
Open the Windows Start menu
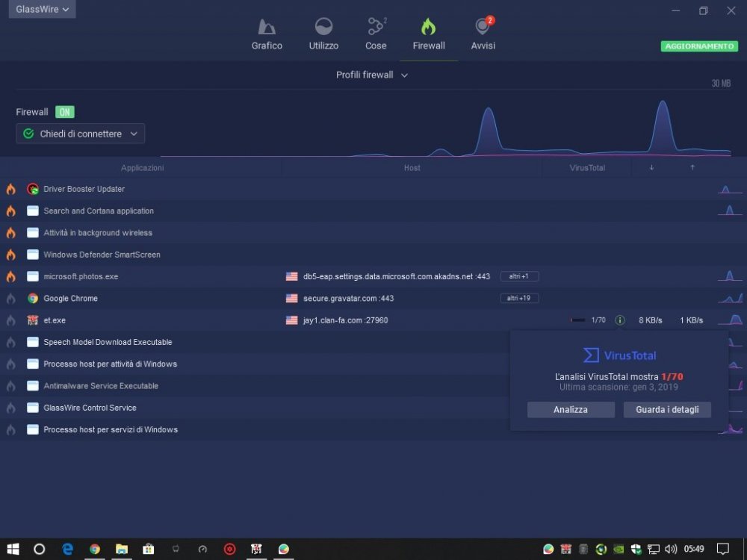(13, 549)
